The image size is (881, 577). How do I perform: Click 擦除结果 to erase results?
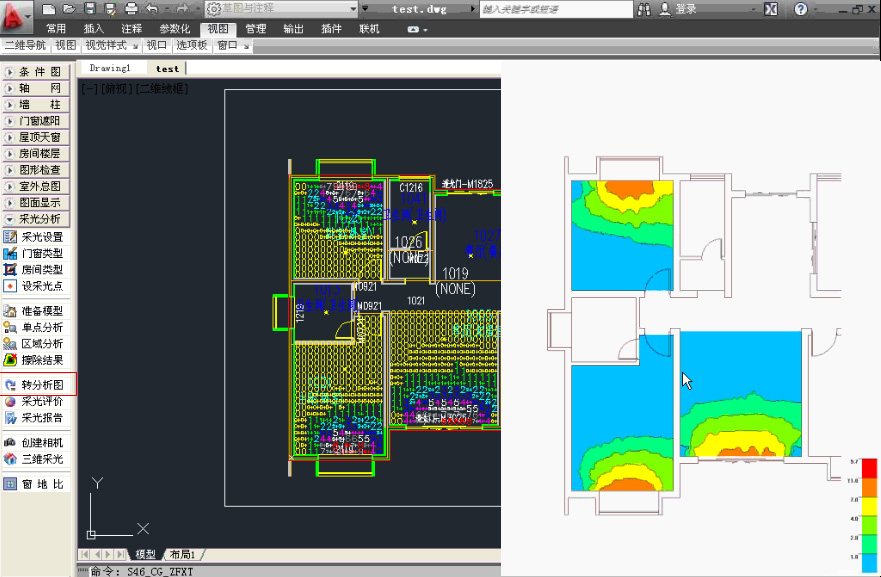(40, 360)
